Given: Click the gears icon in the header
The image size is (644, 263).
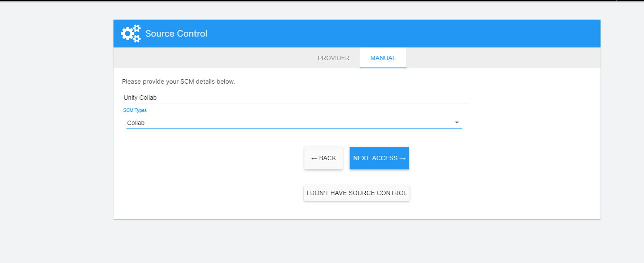Looking at the screenshot, I should tap(131, 34).
